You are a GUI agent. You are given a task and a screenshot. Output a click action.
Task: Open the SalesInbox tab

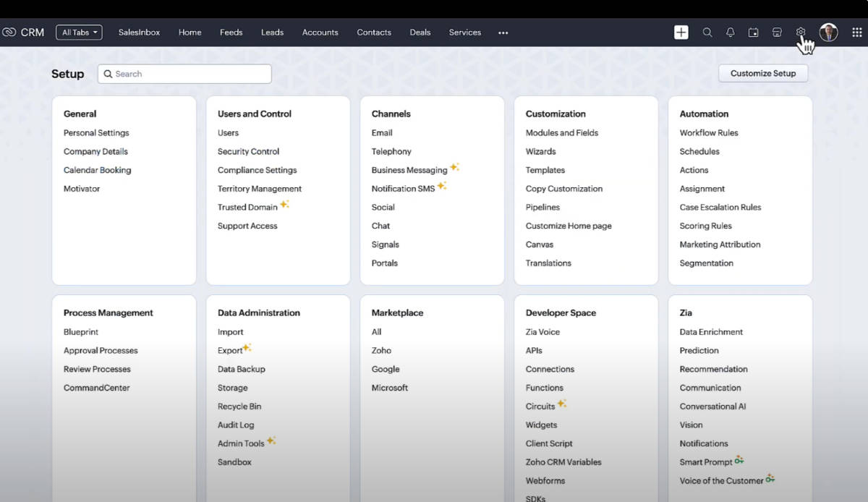tap(139, 33)
